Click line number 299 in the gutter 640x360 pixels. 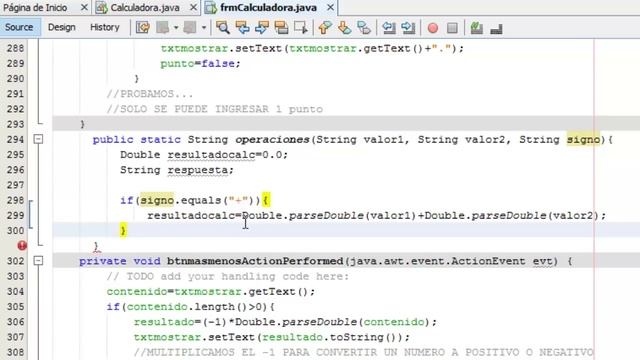coord(15,215)
